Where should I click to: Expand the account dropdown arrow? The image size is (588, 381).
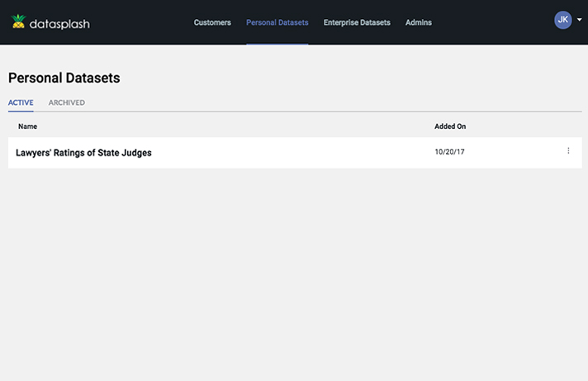[x=580, y=21]
